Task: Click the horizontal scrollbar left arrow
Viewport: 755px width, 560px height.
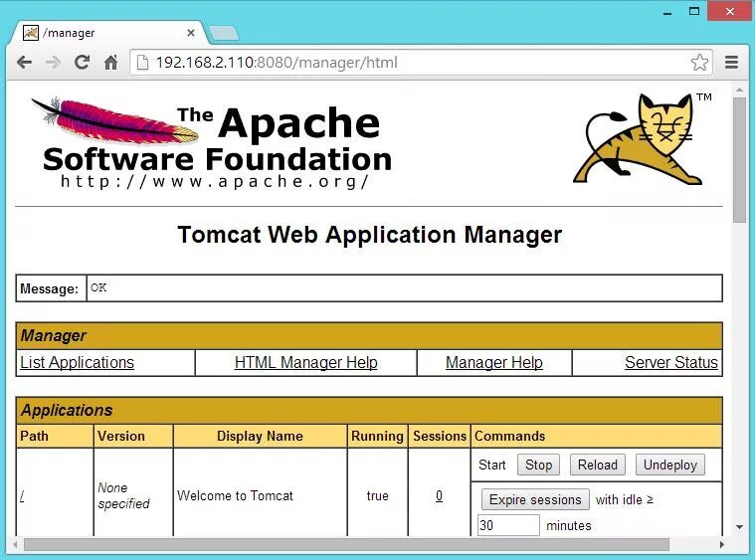Action: click(x=15, y=545)
